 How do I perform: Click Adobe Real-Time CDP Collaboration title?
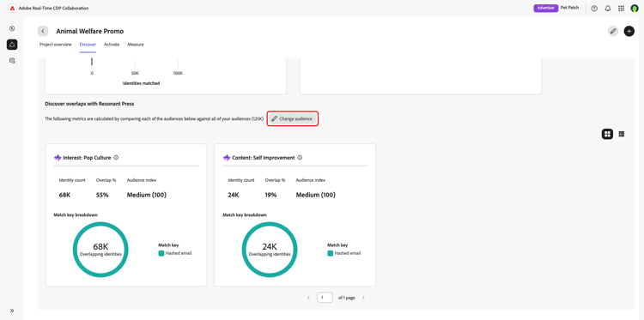point(53,9)
